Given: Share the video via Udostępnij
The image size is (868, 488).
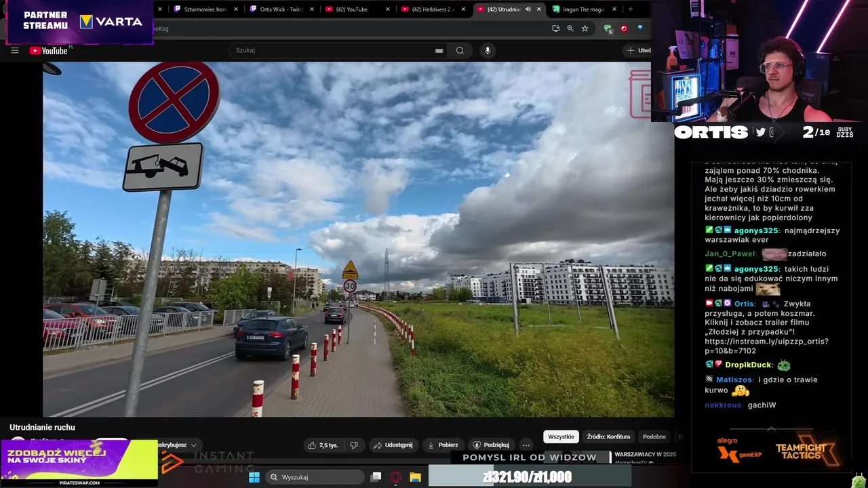Looking at the screenshot, I should point(393,445).
